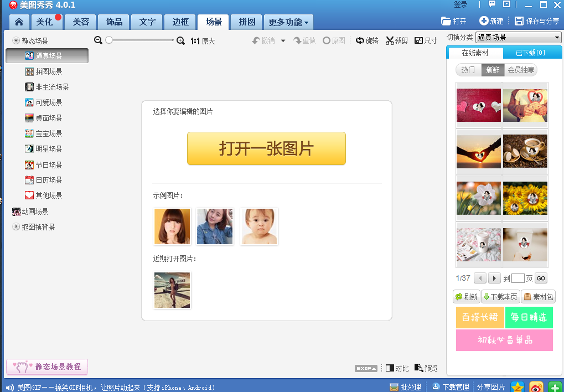Click the 预览 preview button
The image size is (564, 392).
pyautogui.click(x=426, y=368)
